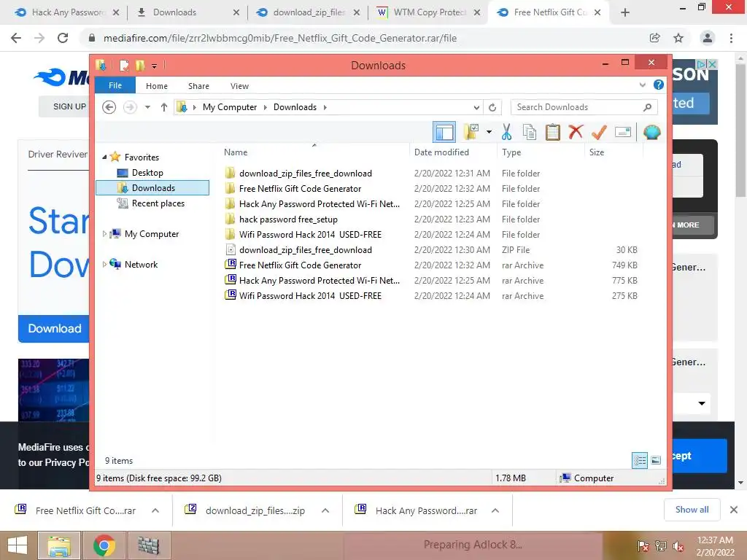747x560 pixels.
Task: Click My Computer in the address breadcrumb
Action: 230,107
